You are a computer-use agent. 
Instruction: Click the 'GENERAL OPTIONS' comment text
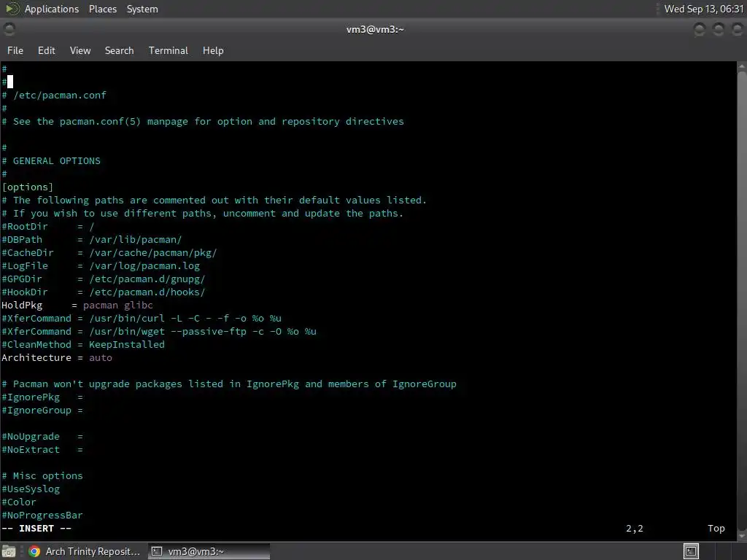[x=57, y=161]
